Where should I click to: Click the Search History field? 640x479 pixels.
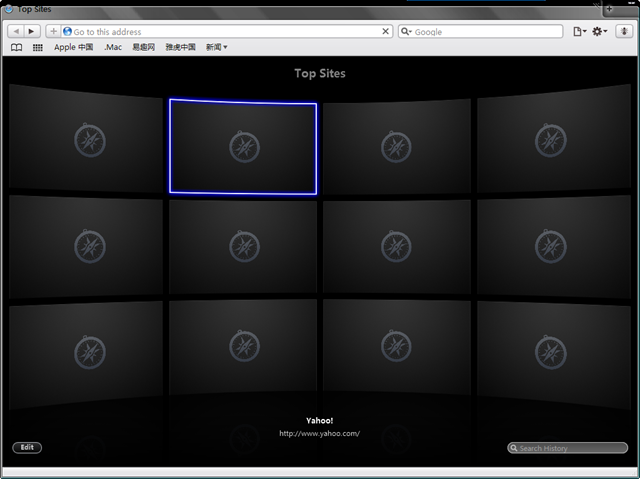point(567,448)
